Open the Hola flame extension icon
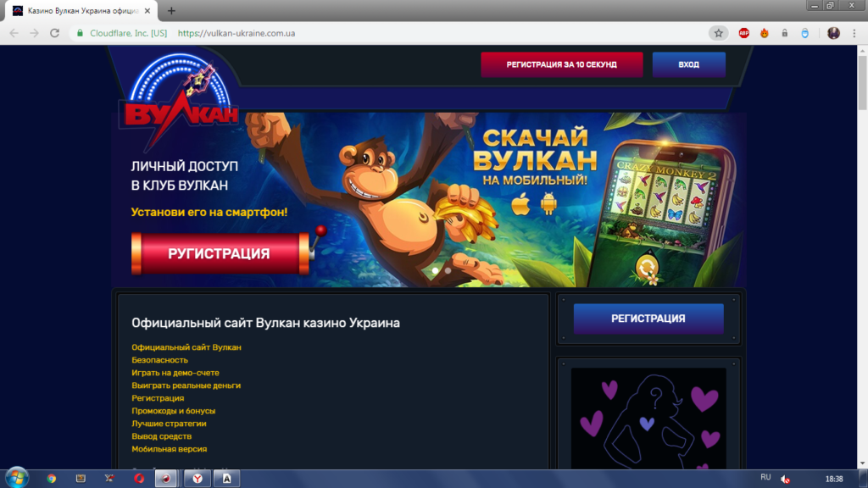868x488 pixels. [x=765, y=33]
